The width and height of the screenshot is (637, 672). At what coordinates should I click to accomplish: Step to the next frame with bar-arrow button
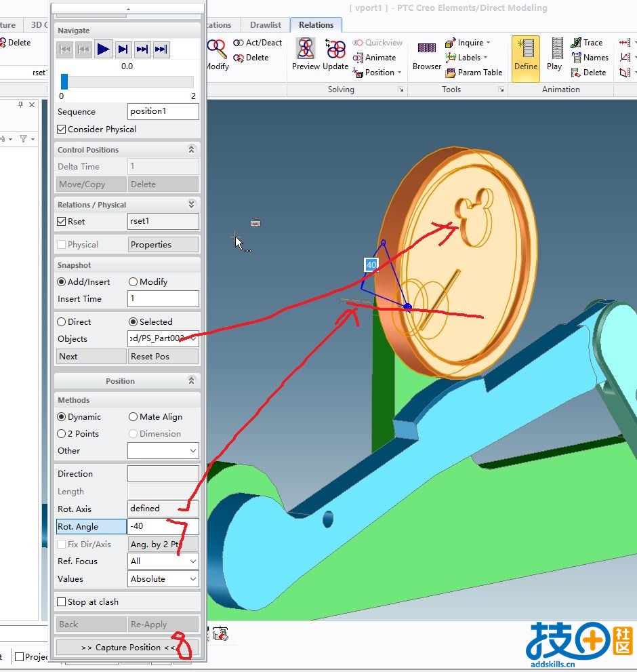click(123, 50)
